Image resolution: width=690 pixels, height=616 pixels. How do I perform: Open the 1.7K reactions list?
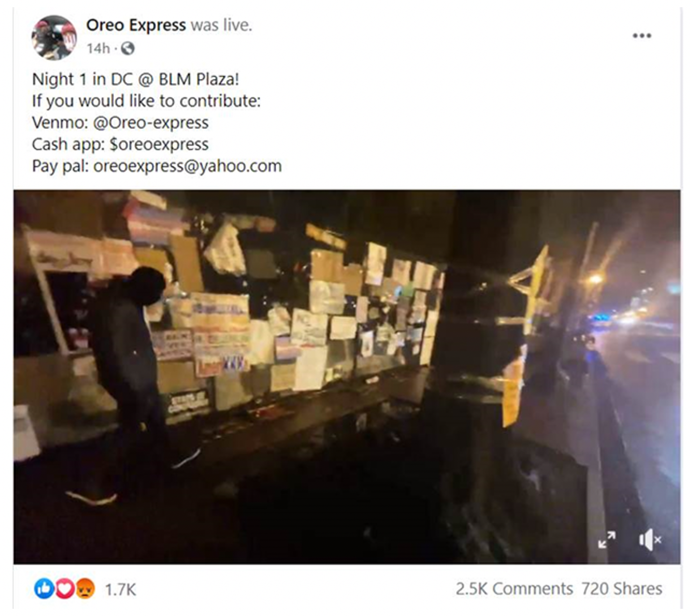120,589
